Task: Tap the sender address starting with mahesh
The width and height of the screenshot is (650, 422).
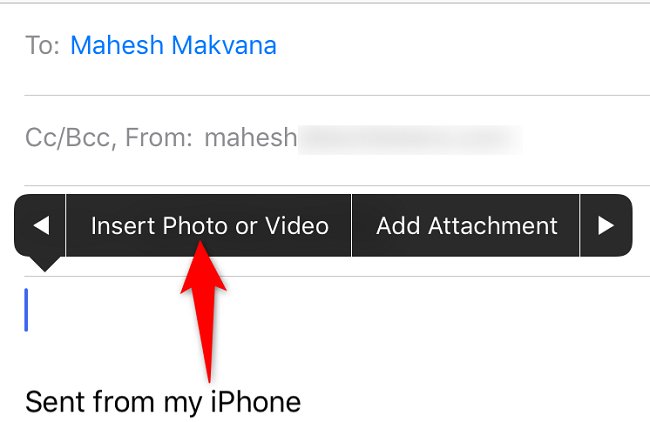Action: pyautogui.click(x=251, y=138)
